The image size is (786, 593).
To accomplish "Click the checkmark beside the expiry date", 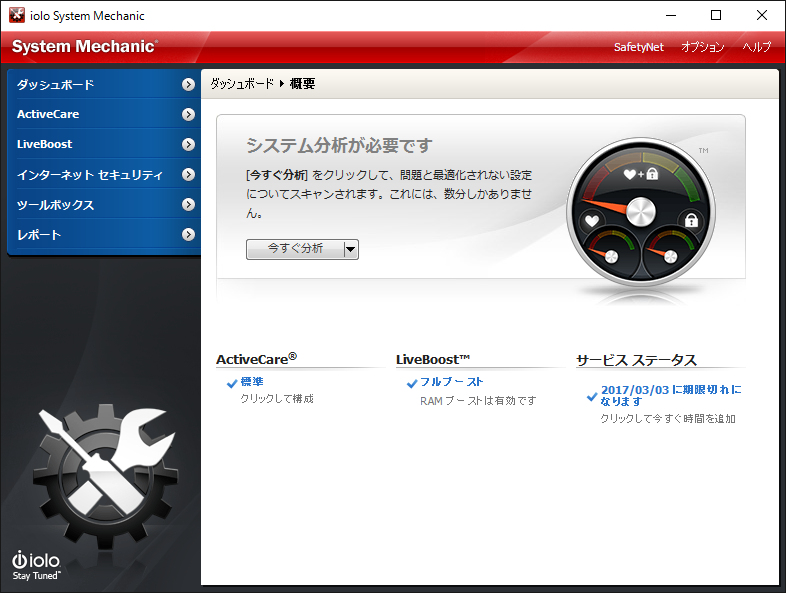I will click(592, 397).
